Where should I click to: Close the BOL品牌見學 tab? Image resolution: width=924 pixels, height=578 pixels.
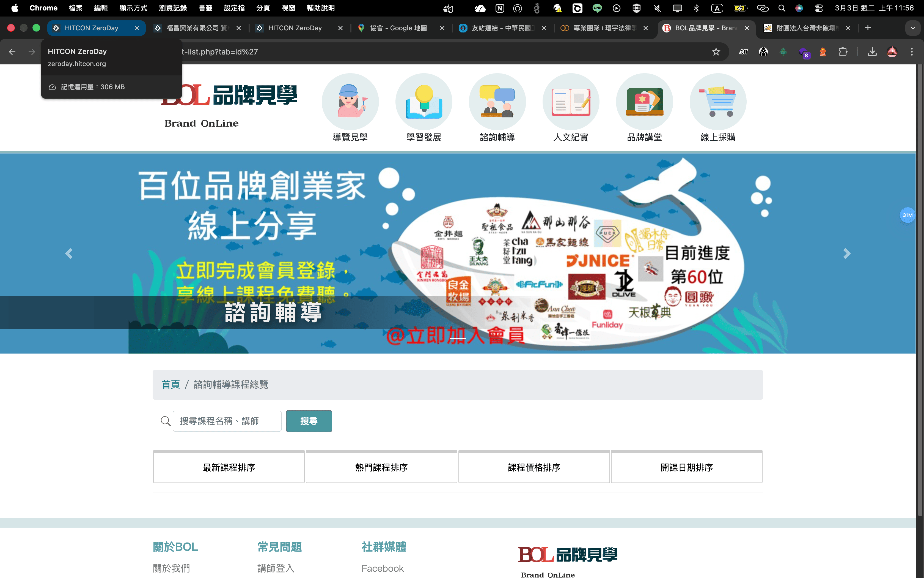coord(747,28)
